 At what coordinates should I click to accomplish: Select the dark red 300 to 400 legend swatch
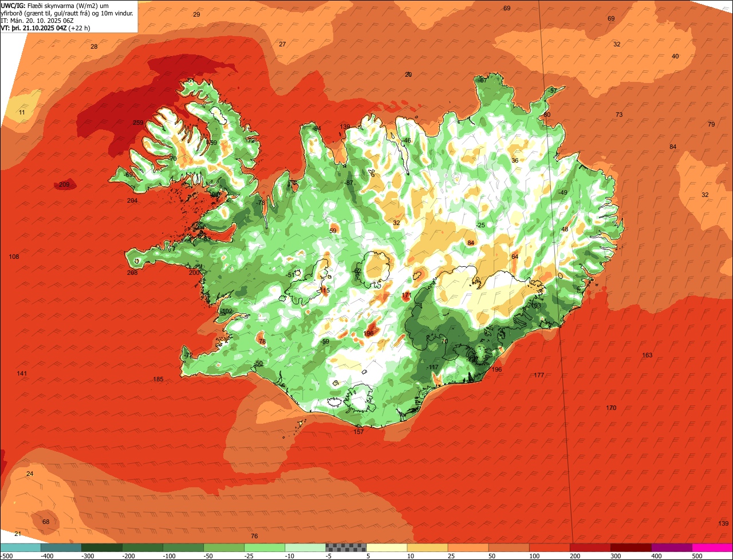pyautogui.click(x=630, y=547)
